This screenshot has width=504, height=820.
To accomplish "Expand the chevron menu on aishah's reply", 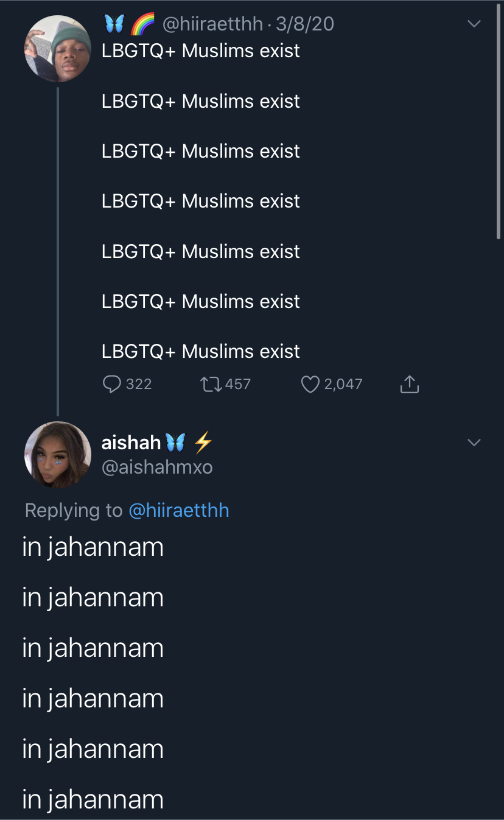I will click(x=474, y=442).
